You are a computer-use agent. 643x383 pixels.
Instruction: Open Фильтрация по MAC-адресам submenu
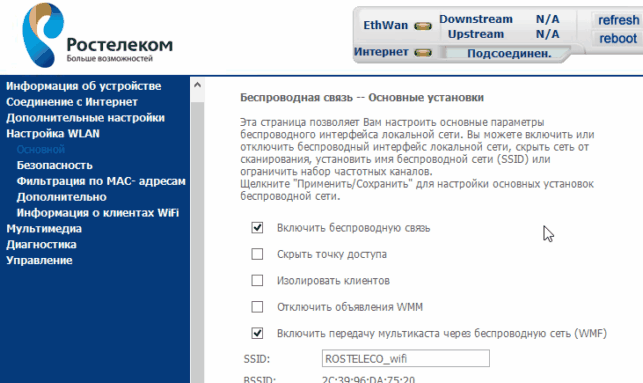click(x=101, y=181)
